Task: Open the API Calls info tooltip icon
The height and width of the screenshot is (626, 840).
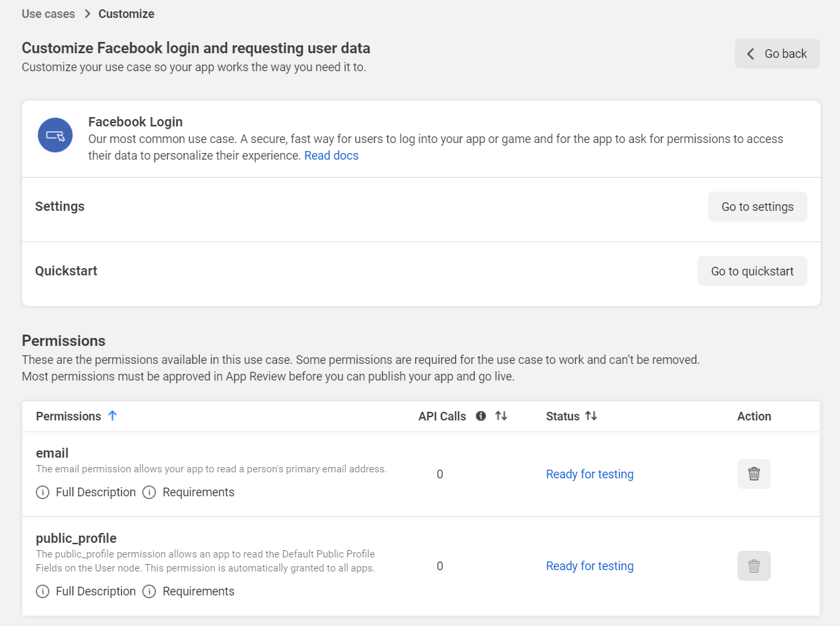Action: 481,416
